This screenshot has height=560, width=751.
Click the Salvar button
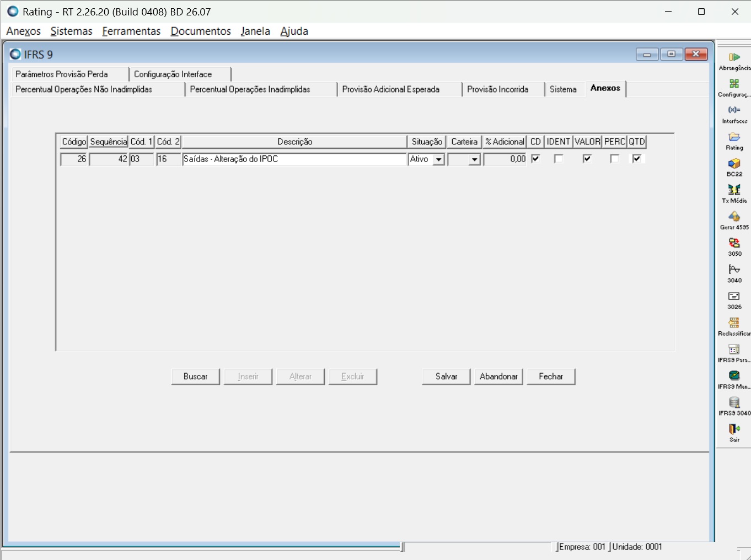(x=446, y=376)
